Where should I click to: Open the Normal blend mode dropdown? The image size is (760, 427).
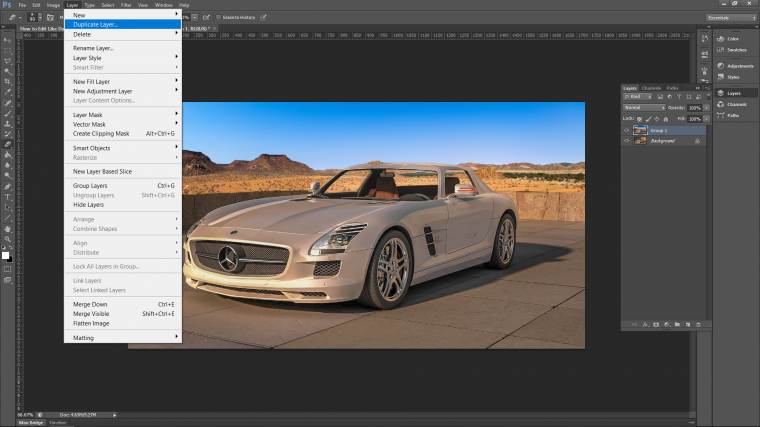[644, 108]
